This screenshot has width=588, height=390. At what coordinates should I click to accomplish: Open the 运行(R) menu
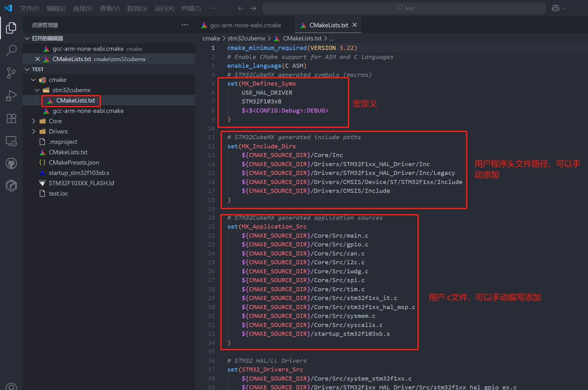[x=164, y=8]
